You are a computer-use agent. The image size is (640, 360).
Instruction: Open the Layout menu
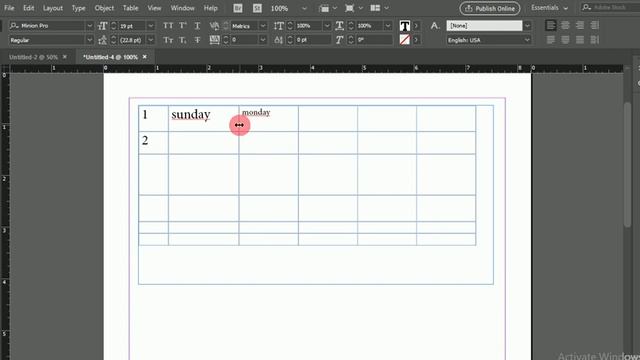click(x=53, y=8)
